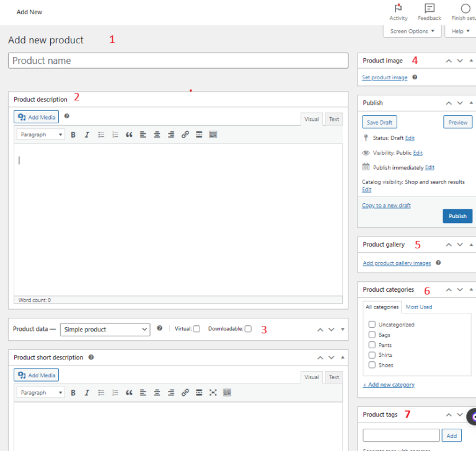Open the Simple product type dropdown
This screenshot has height=451, width=476.
pos(105,330)
